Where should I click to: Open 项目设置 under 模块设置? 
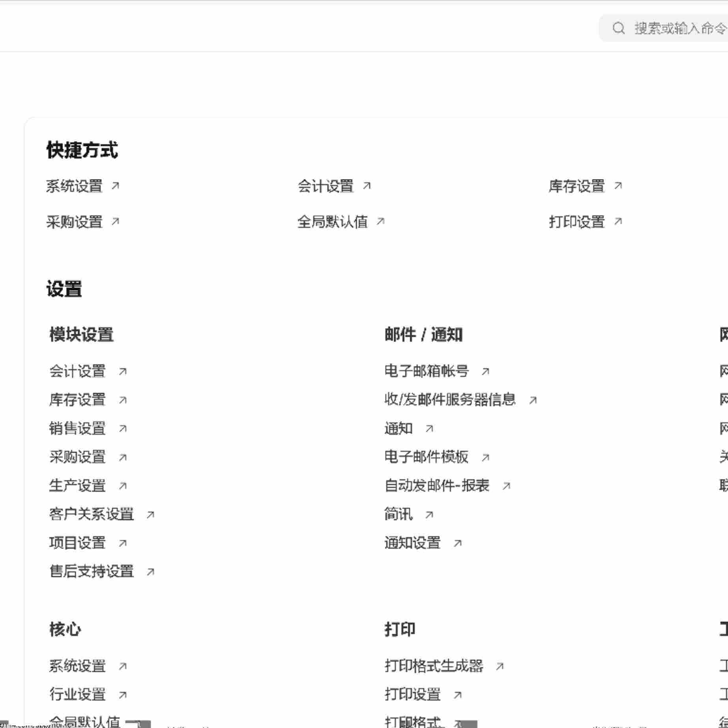click(77, 543)
